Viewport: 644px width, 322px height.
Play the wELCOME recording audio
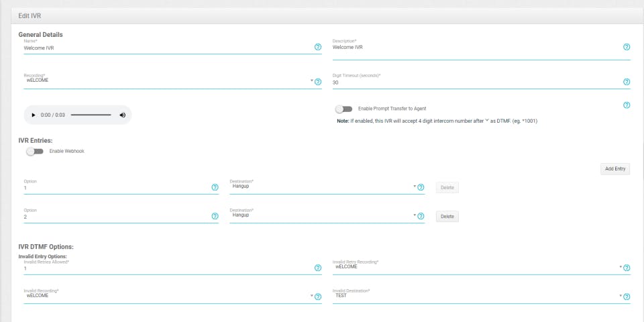(34, 115)
